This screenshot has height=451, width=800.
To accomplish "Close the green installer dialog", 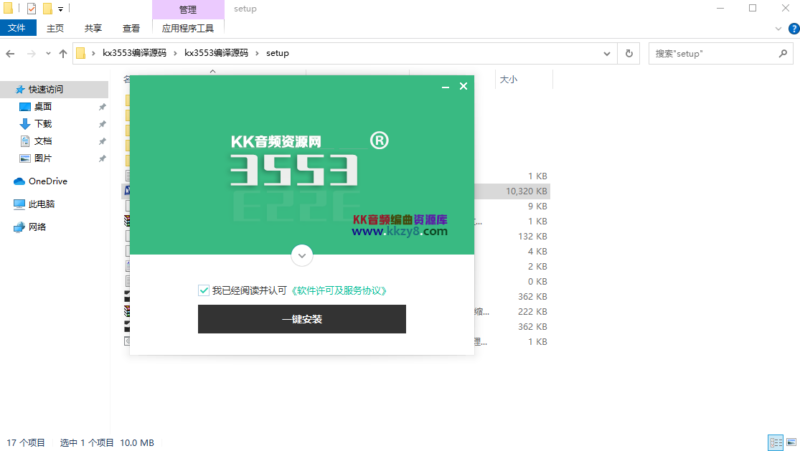I will pos(463,86).
